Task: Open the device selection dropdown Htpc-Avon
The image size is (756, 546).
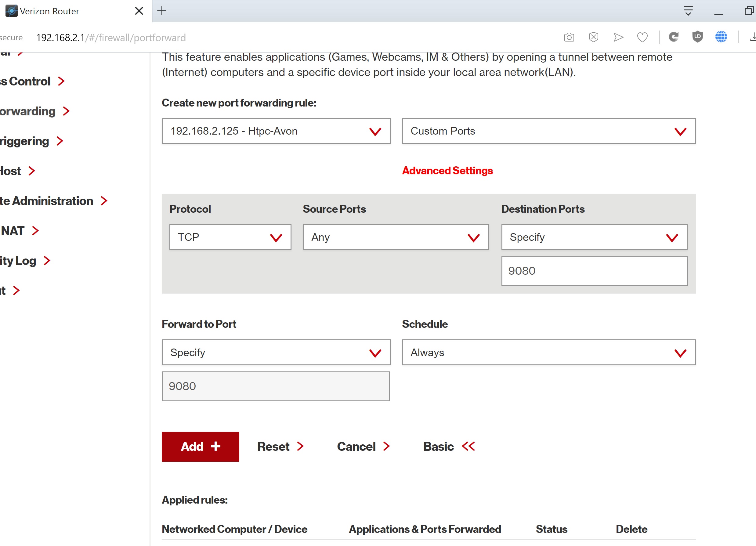Action: [x=276, y=131]
